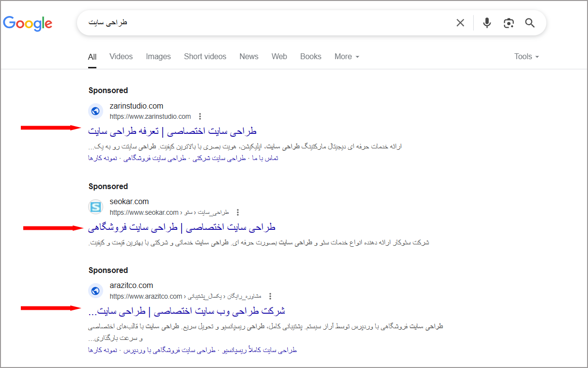Click the https://www.zarinstudio.com URL
The image size is (588, 368).
point(150,116)
